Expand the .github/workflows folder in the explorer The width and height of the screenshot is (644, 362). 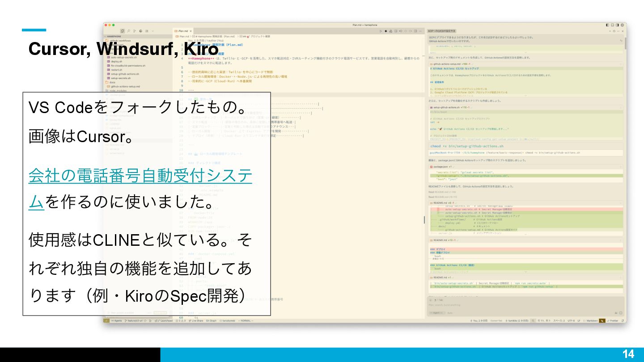click(x=119, y=41)
